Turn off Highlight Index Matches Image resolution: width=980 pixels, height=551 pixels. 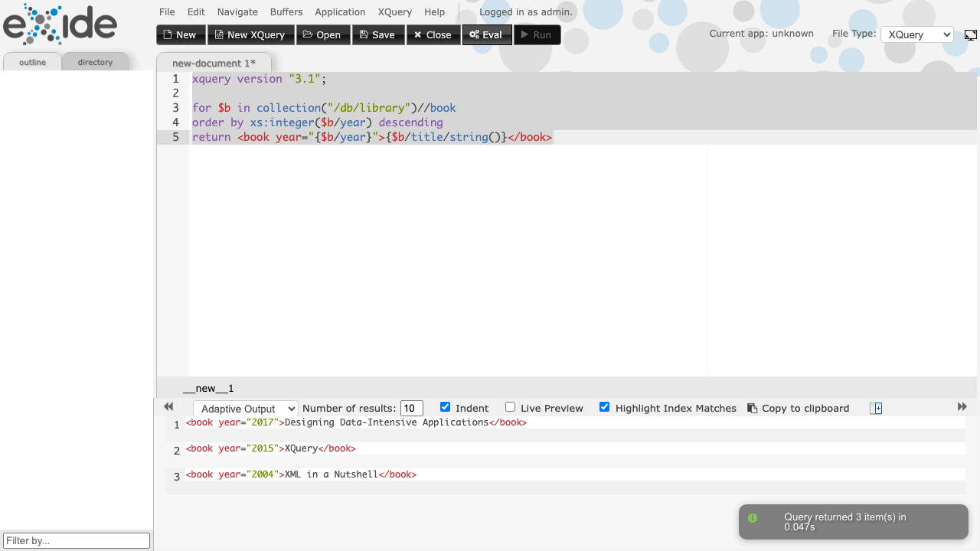604,407
